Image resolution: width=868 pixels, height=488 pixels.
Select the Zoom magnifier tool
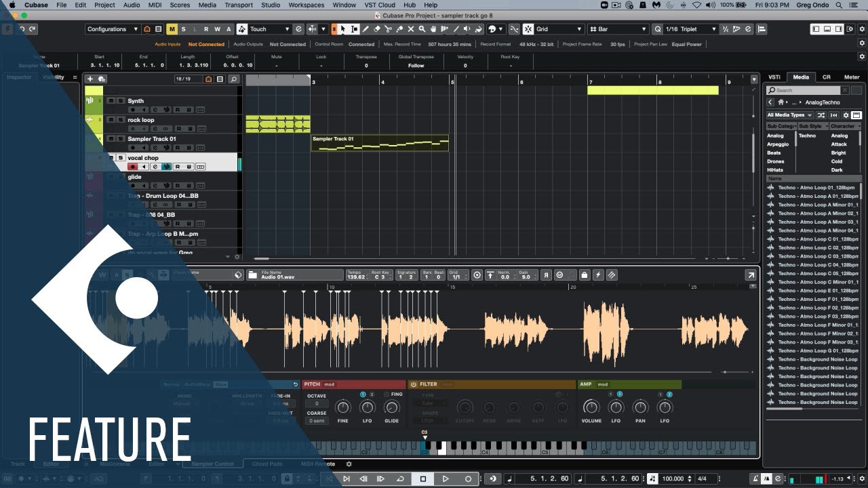[422, 29]
